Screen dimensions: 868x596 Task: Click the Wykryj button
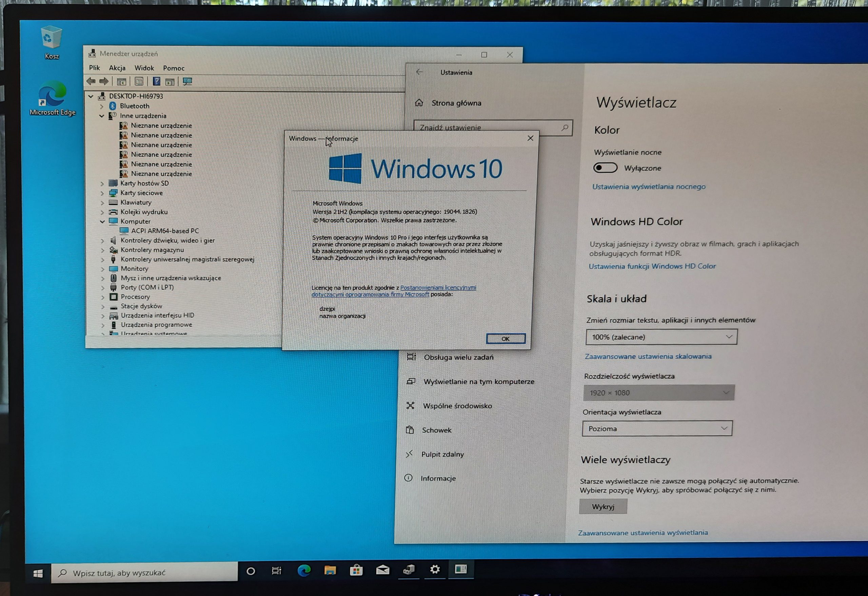click(x=603, y=506)
